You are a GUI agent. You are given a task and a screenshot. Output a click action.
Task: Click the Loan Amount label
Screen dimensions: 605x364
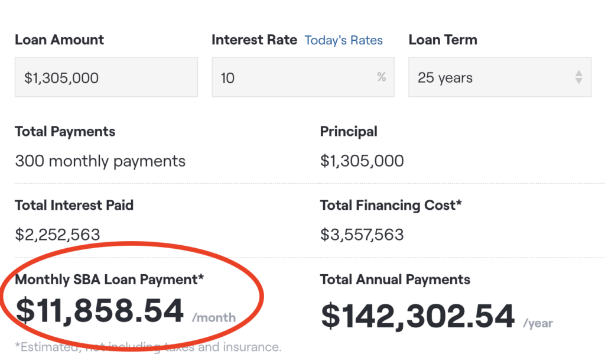[59, 40]
